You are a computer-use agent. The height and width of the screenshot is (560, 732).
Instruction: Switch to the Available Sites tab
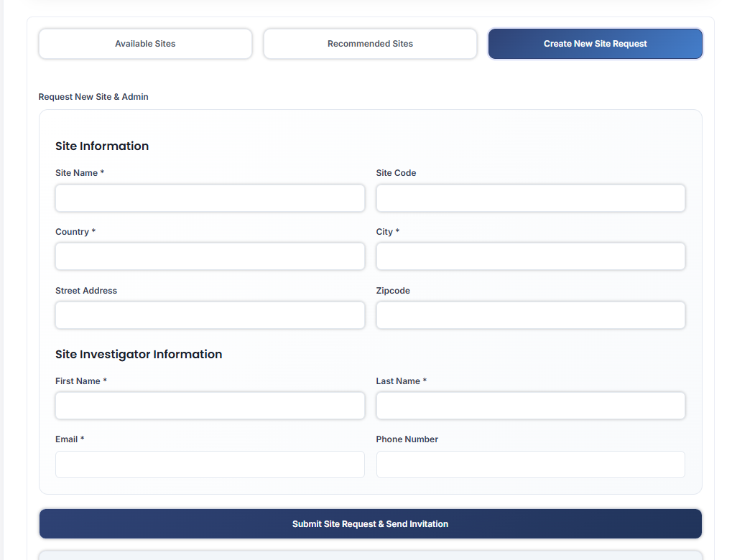(x=144, y=44)
